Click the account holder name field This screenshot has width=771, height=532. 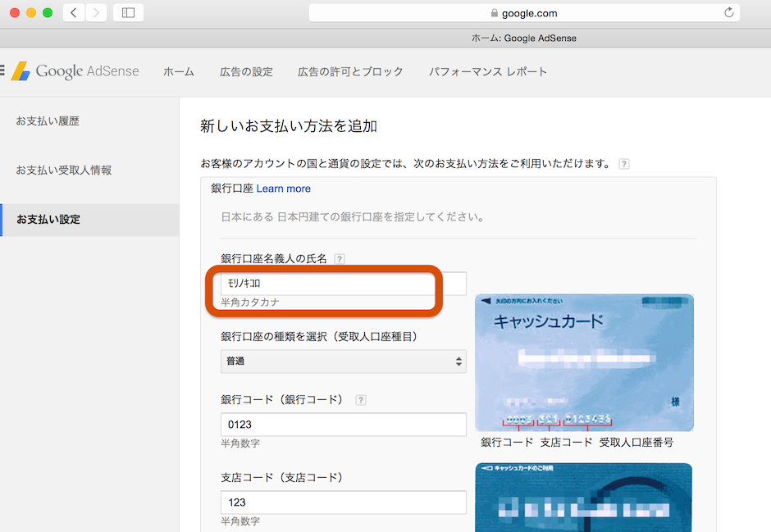tap(343, 284)
